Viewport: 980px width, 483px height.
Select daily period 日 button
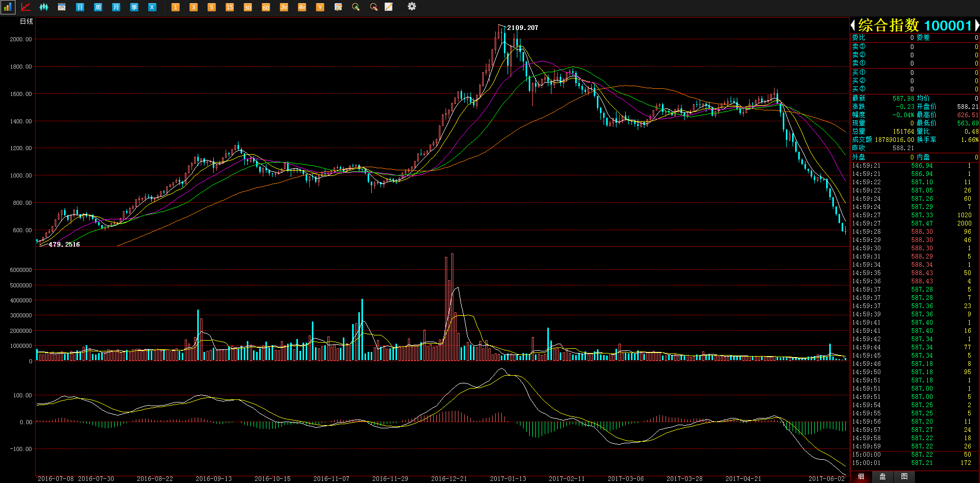click(80, 7)
